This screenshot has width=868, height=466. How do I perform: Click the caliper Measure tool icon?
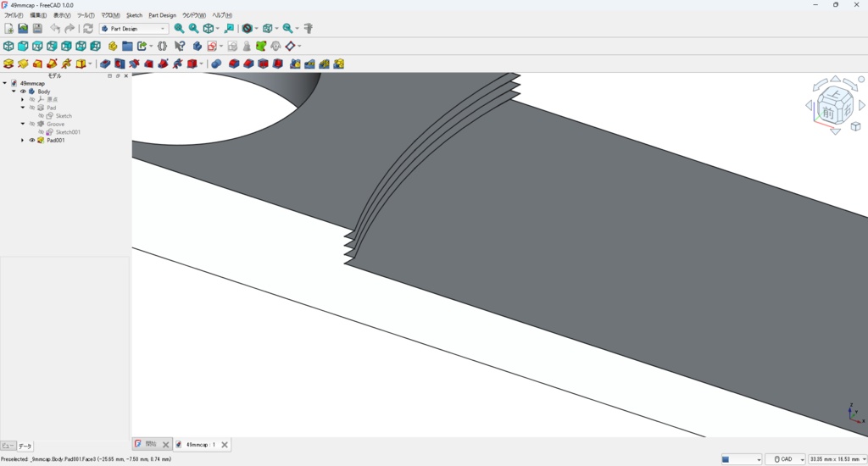point(309,28)
